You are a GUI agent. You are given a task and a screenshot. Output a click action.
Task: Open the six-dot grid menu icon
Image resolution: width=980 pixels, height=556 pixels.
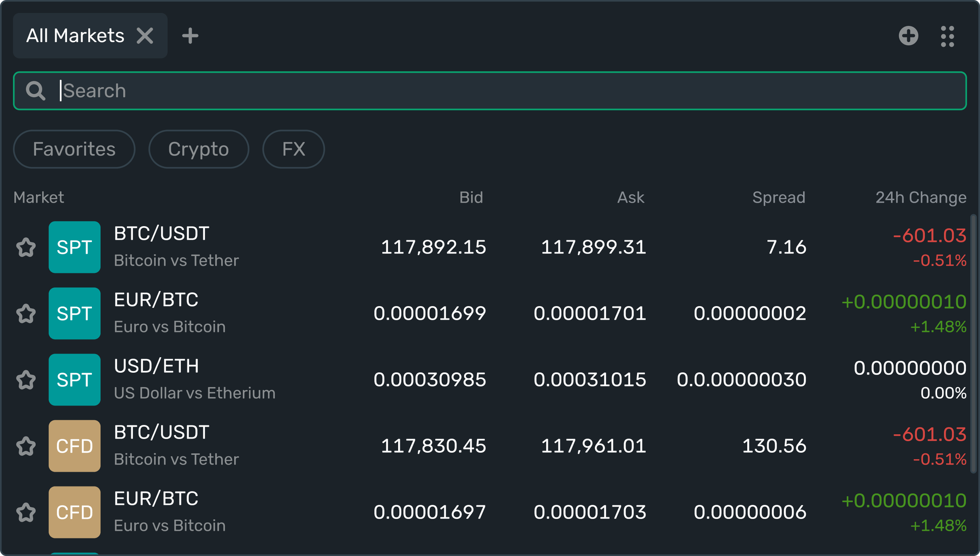pos(947,36)
